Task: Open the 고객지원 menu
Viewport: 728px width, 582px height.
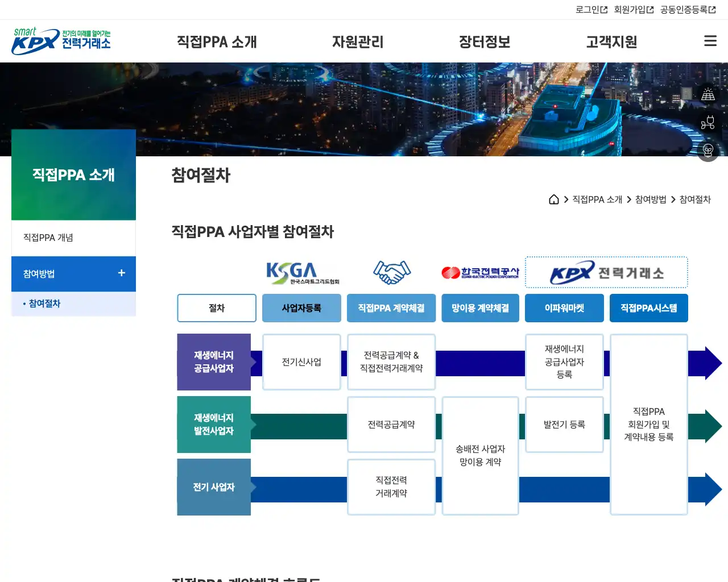Action: 611,41
